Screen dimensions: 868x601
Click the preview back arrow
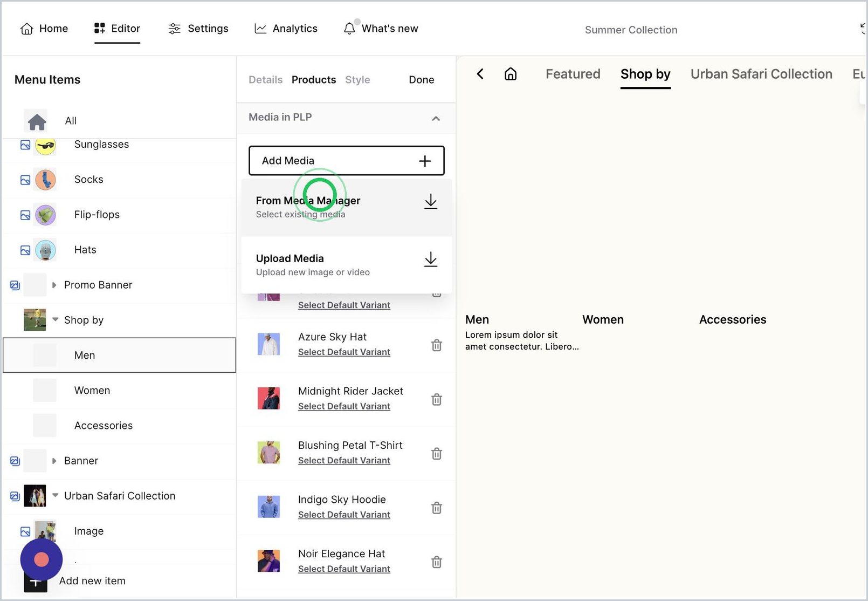click(480, 74)
